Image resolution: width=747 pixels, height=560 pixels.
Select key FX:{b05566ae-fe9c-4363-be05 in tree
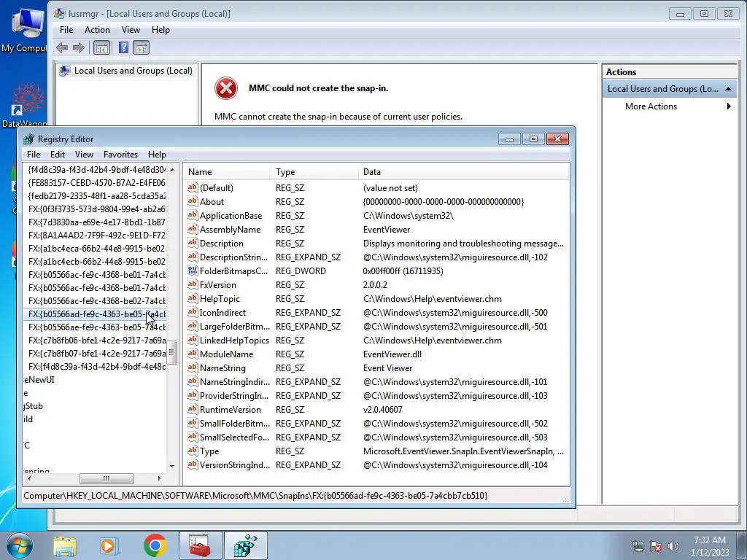(97, 327)
